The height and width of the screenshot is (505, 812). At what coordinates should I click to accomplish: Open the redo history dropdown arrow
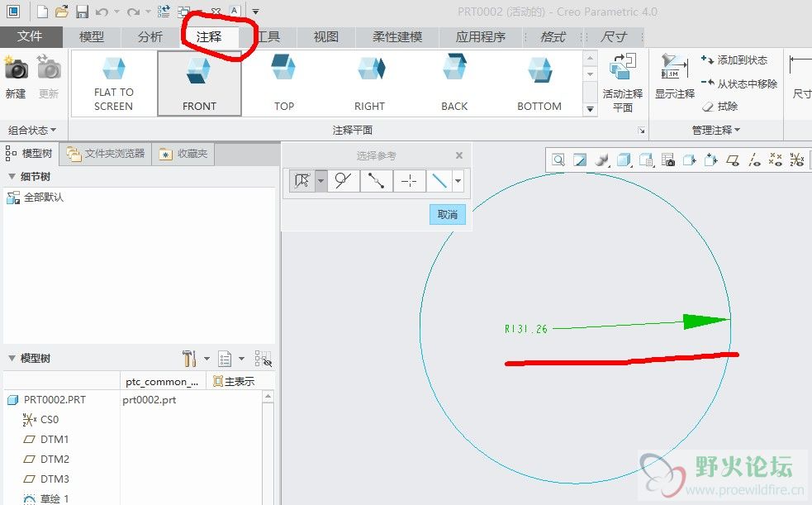point(148,11)
